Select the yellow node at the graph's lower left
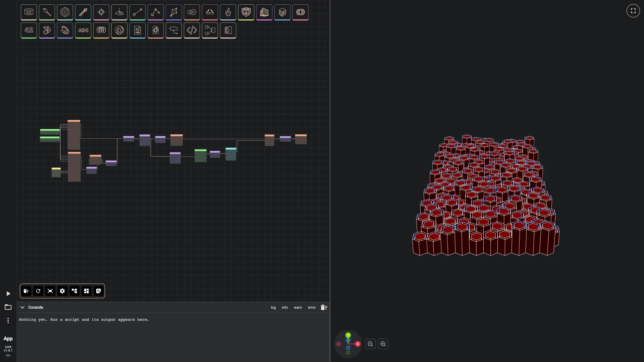This screenshot has width=644, height=362. (56, 172)
